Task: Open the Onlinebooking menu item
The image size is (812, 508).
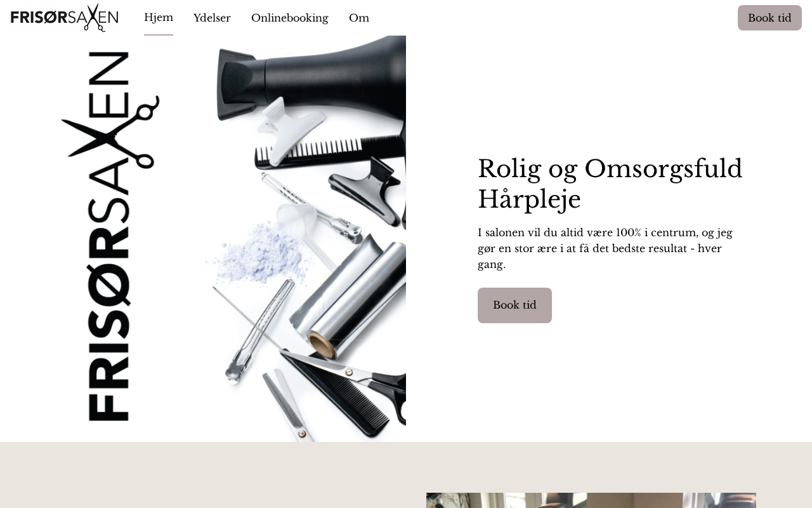Action: coord(290,18)
